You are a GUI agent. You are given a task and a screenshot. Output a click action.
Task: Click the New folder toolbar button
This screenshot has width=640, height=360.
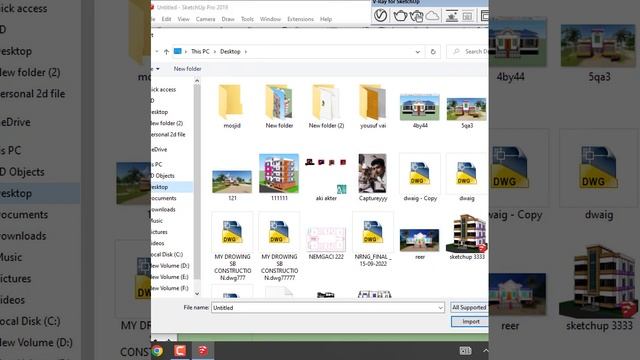tap(187, 69)
